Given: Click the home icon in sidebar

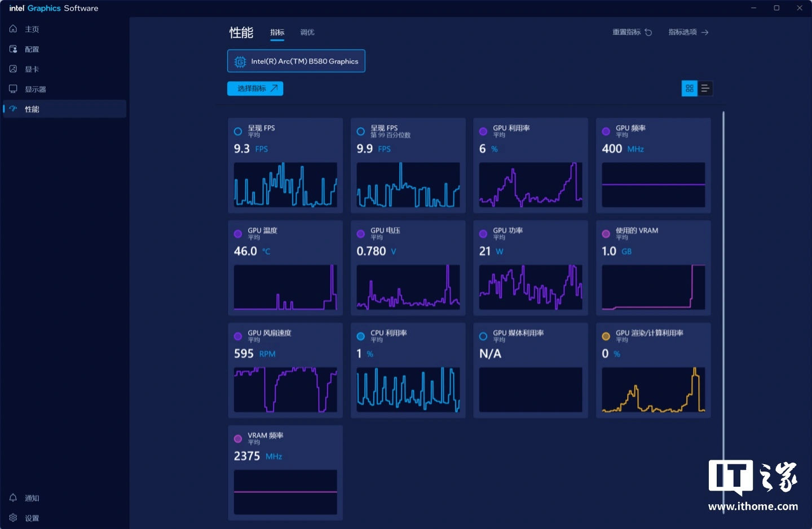Looking at the screenshot, I should coord(13,29).
